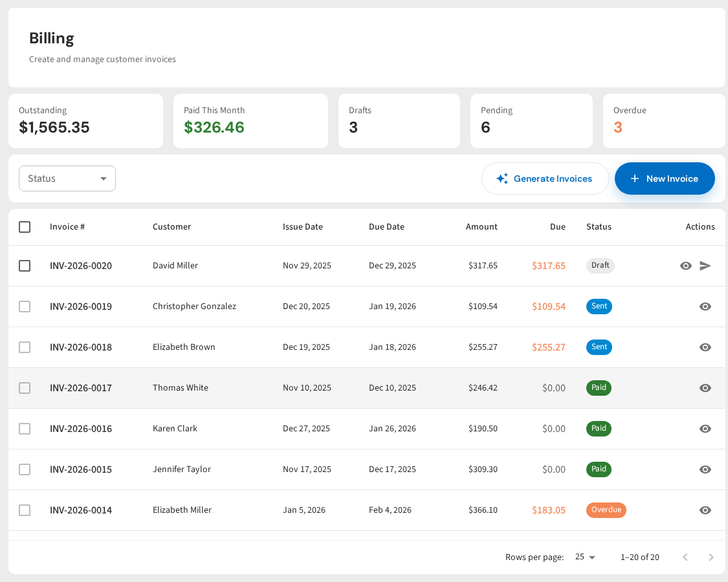The width and height of the screenshot is (728, 582).
Task: Preview invoice INV-2026-0014 via eye icon
Action: (x=705, y=510)
